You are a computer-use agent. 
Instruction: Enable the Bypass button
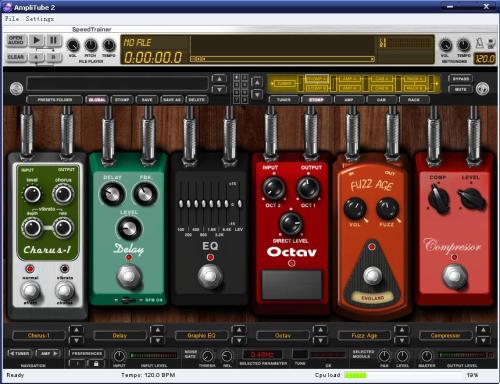[x=461, y=79]
